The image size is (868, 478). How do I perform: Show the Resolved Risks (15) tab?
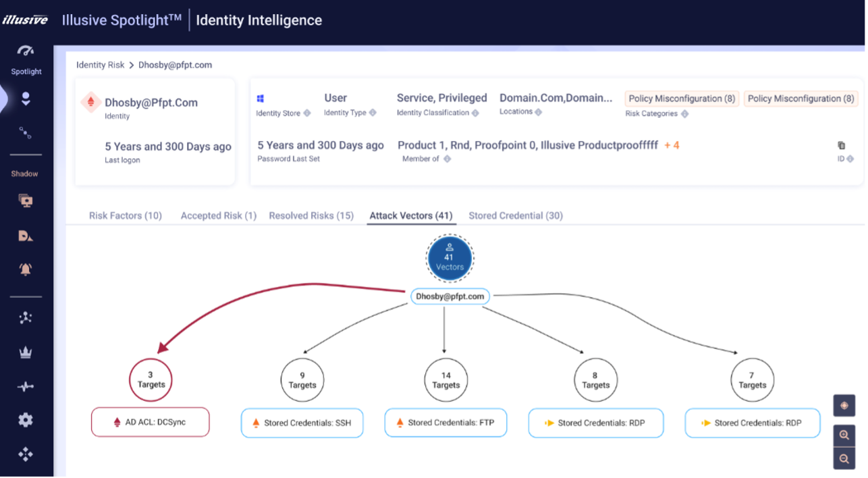pos(311,215)
